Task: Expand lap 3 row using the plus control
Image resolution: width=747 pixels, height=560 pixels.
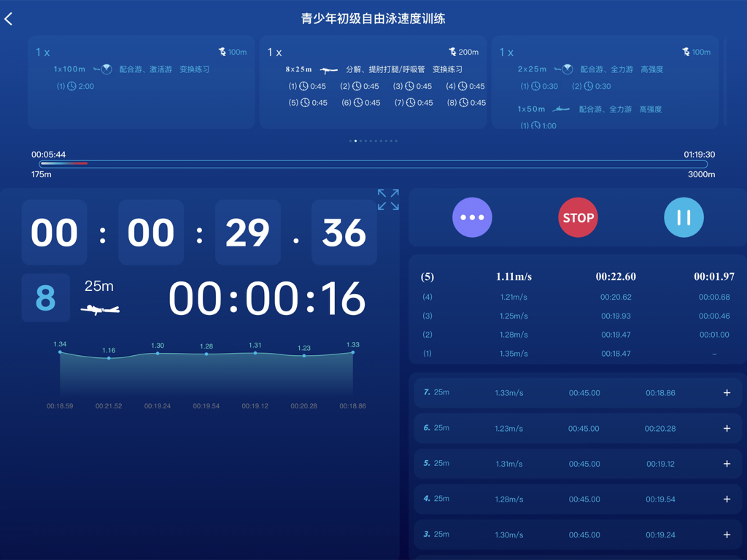Action: [727, 534]
